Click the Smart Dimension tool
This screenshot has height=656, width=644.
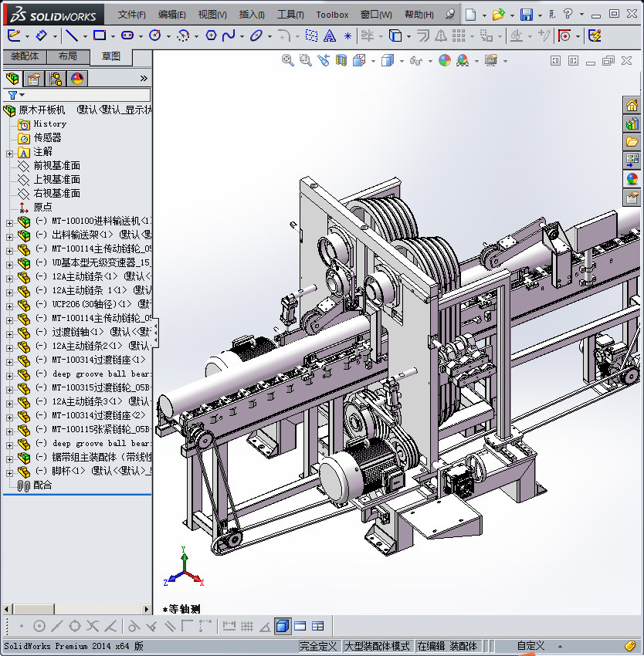pyautogui.click(x=41, y=36)
